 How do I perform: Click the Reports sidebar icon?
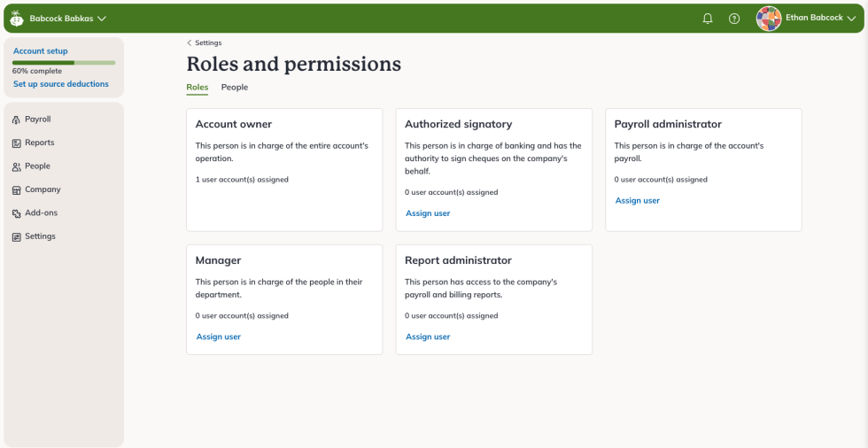click(17, 143)
